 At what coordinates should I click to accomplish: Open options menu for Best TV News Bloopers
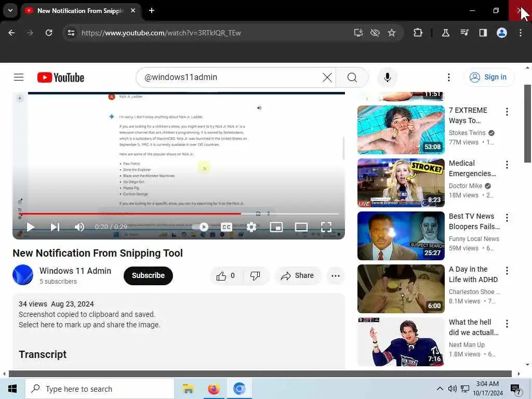[x=507, y=218]
